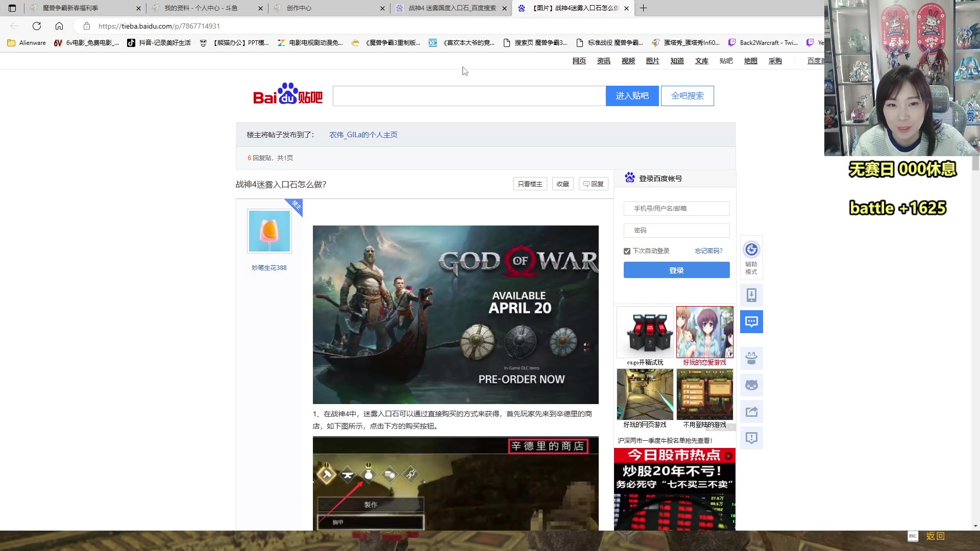This screenshot has width=980, height=551.
Task: Click the share arrow icon in sidebar
Action: click(x=751, y=412)
